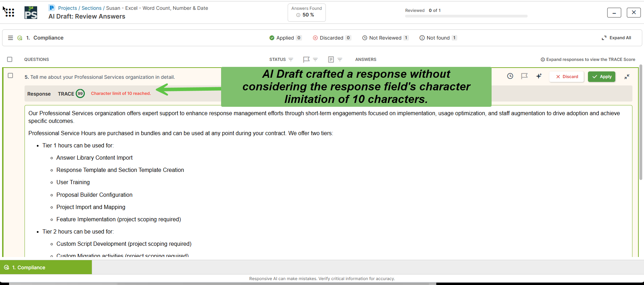Click the TRACE score 99 badge
Viewport: 644px width, 285px height.
(x=80, y=93)
